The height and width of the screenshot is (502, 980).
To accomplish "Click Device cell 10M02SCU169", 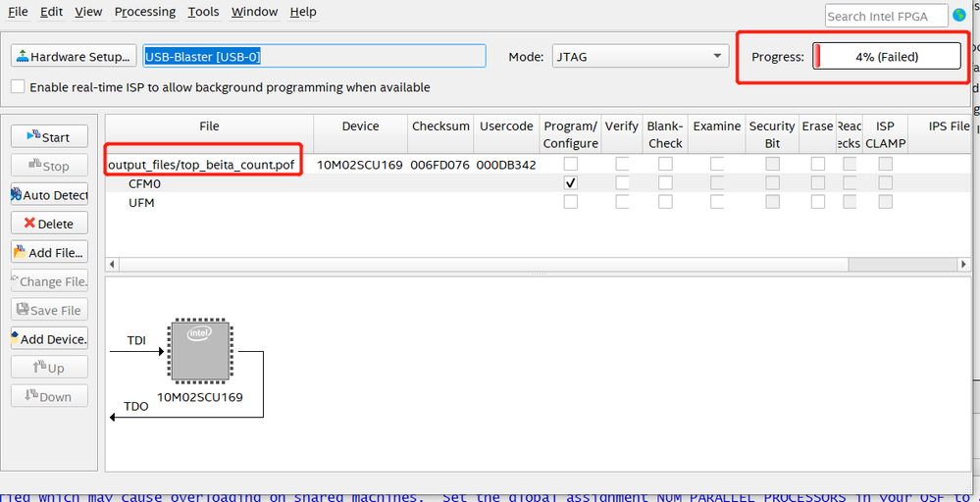I will pyautogui.click(x=360, y=165).
